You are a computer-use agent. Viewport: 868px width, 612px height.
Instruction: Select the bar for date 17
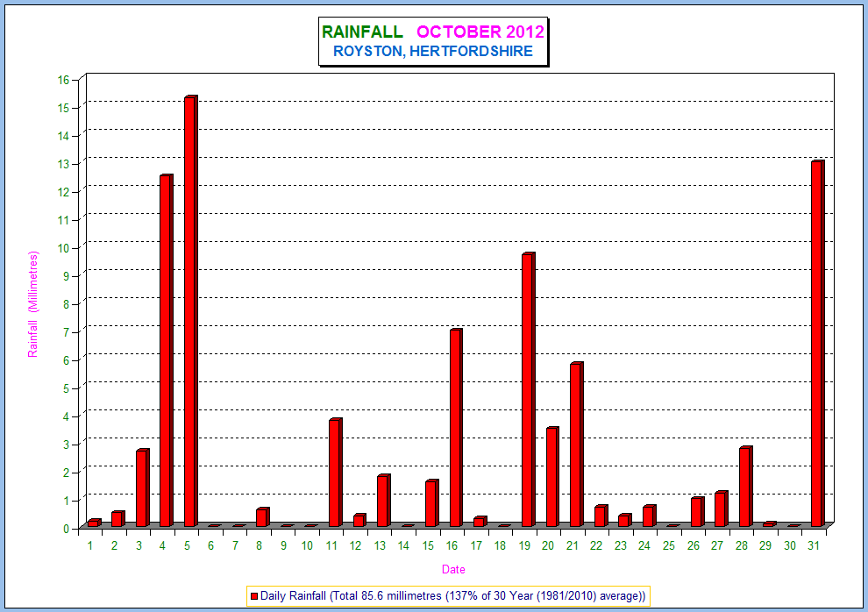(480, 521)
